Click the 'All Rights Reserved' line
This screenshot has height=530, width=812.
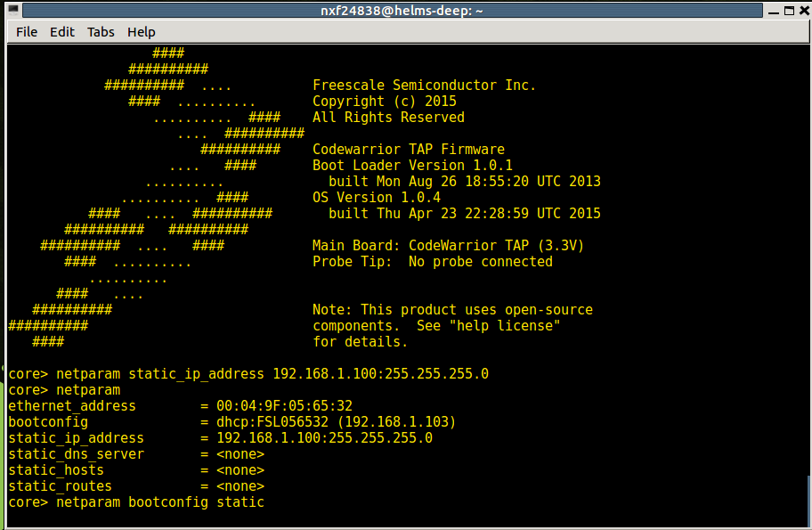pos(388,117)
